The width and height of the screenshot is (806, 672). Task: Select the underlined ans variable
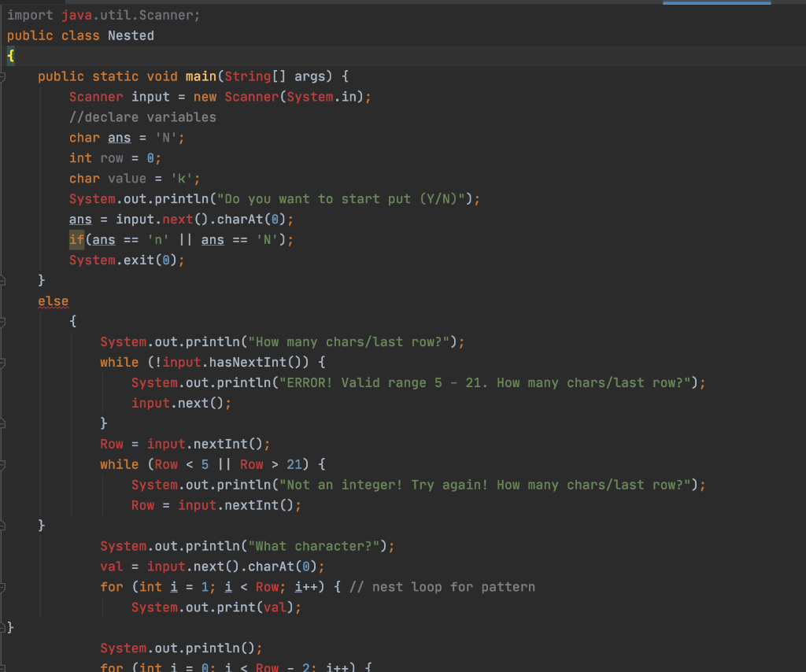click(119, 137)
